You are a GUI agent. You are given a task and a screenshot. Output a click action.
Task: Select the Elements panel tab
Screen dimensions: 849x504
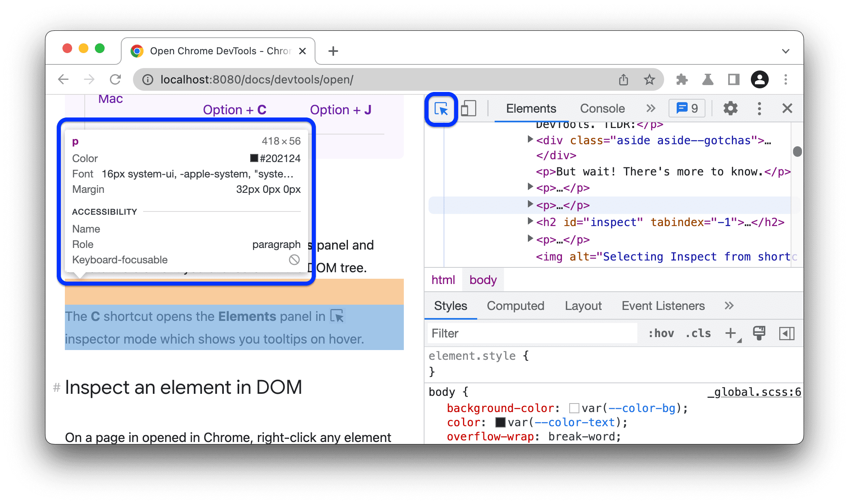click(x=532, y=109)
